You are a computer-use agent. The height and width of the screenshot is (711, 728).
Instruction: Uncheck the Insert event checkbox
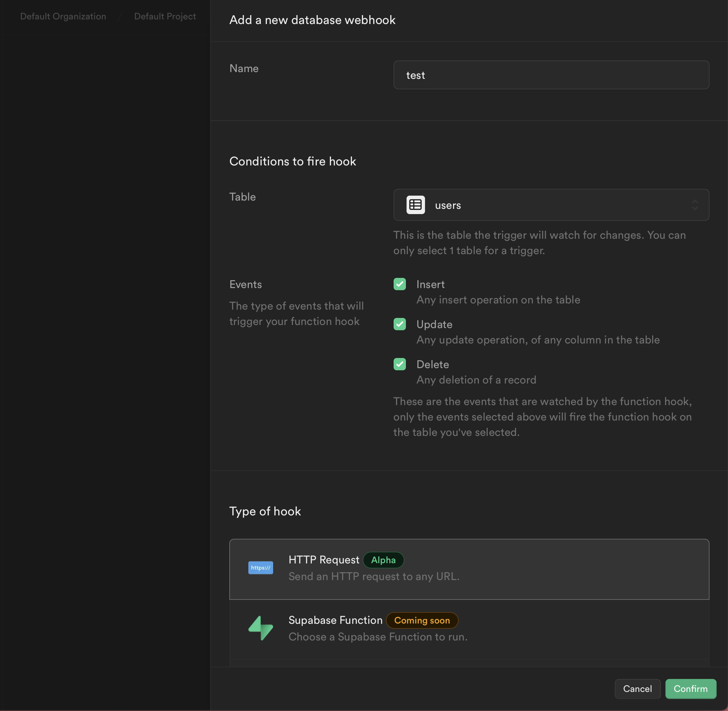(400, 284)
